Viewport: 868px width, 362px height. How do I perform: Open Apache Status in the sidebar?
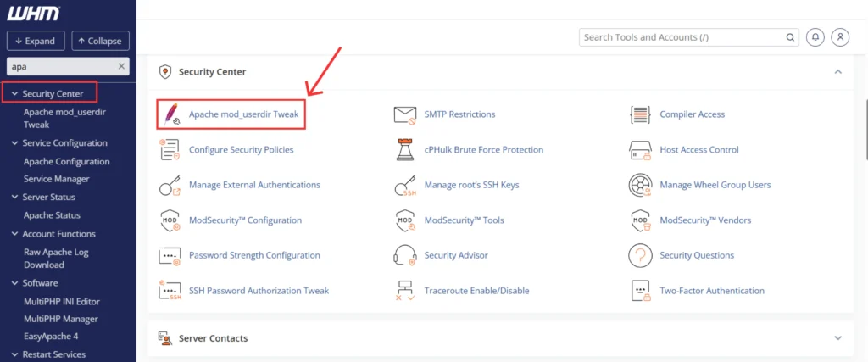[x=52, y=215]
